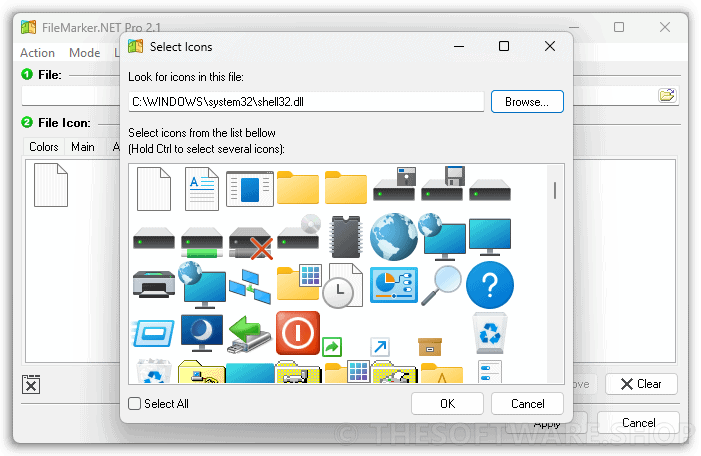701x456 pixels.
Task: Select the monitor with globe icon in second row
Action: click(x=442, y=237)
